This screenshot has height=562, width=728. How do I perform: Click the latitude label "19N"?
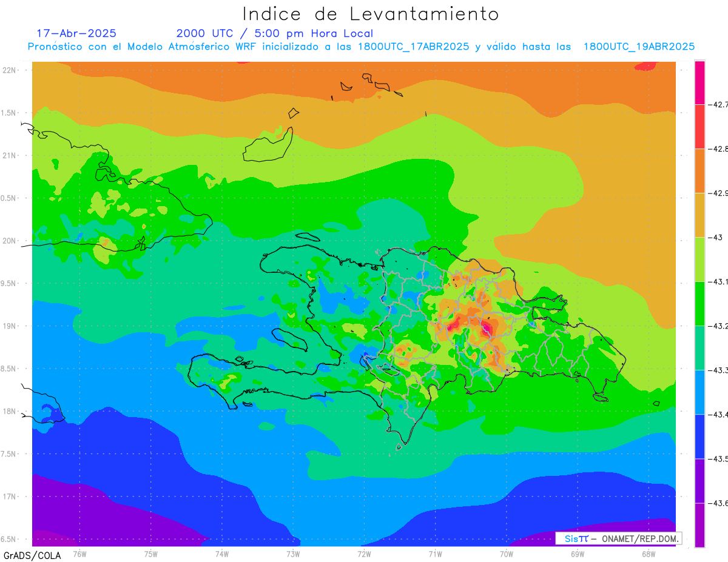9,326
